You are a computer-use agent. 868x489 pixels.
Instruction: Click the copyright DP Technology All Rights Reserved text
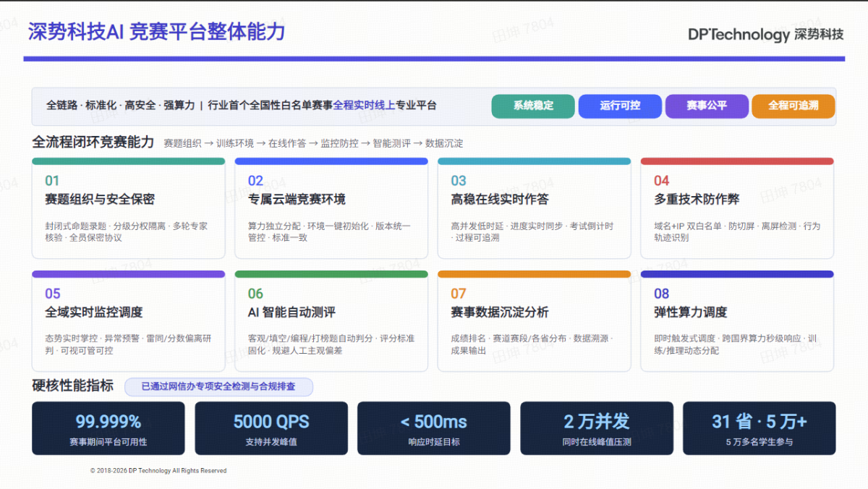point(158,470)
